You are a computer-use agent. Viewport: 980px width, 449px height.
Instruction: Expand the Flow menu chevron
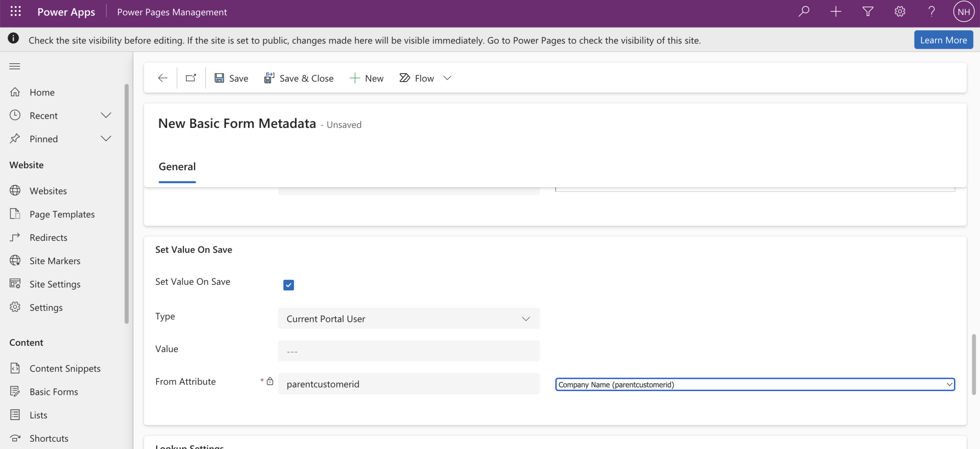click(447, 78)
